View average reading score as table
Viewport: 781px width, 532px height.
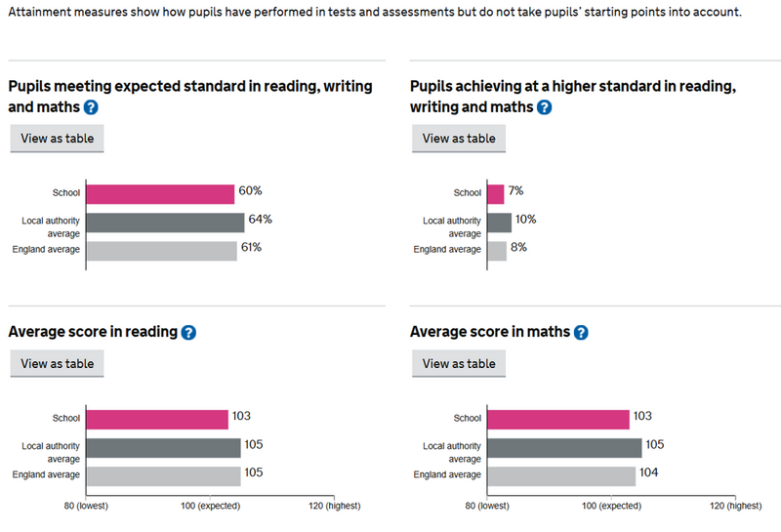pyautogui.click(x=58, y=364)
